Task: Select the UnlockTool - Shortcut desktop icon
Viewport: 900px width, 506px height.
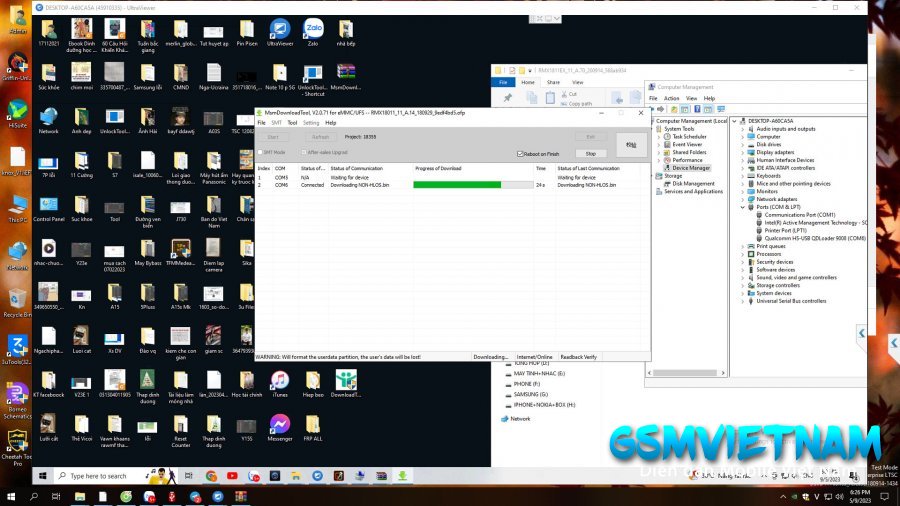Action: click(313, 80)
